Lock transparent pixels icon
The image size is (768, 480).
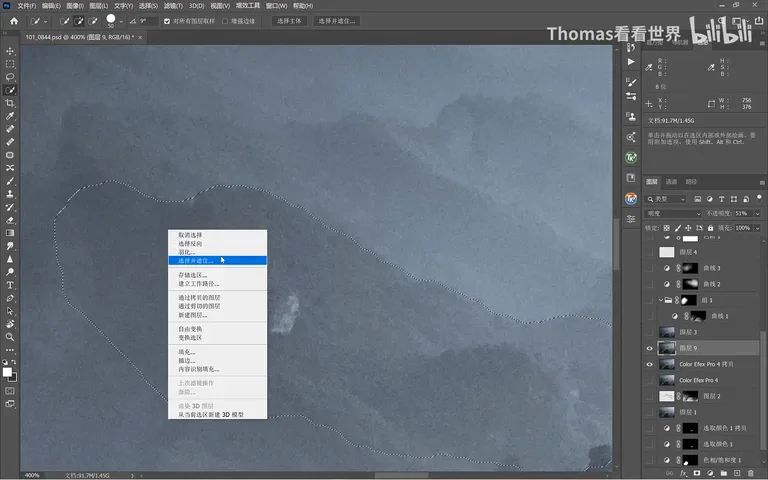tap(667, 228)
